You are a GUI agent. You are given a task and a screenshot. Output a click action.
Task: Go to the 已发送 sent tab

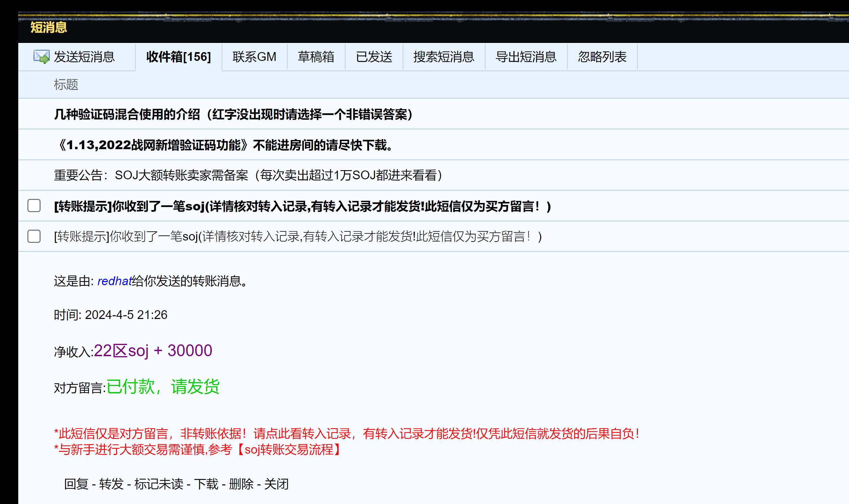point(374,57)
